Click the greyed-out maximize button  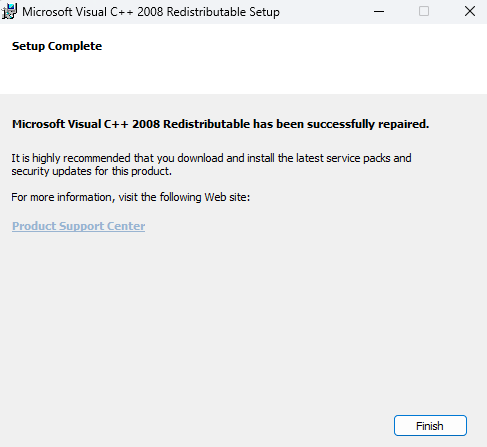[424, 12]
